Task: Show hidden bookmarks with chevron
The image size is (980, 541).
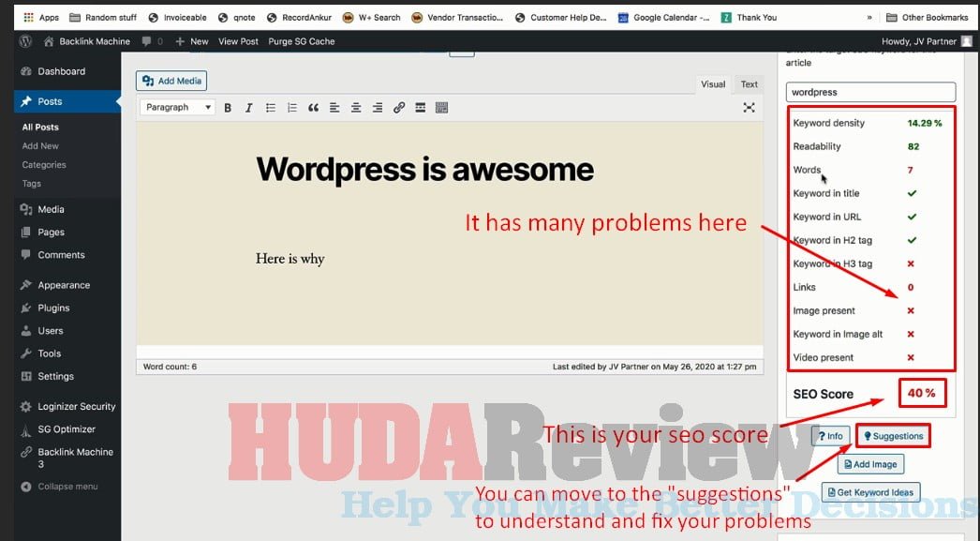Action: (x=869, y=18)
